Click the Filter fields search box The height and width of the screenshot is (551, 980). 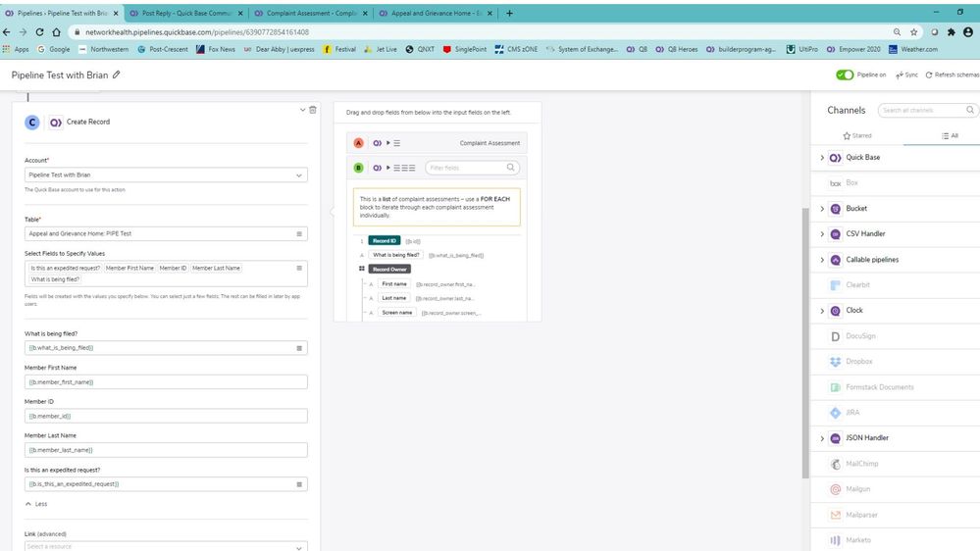point(472,168)
